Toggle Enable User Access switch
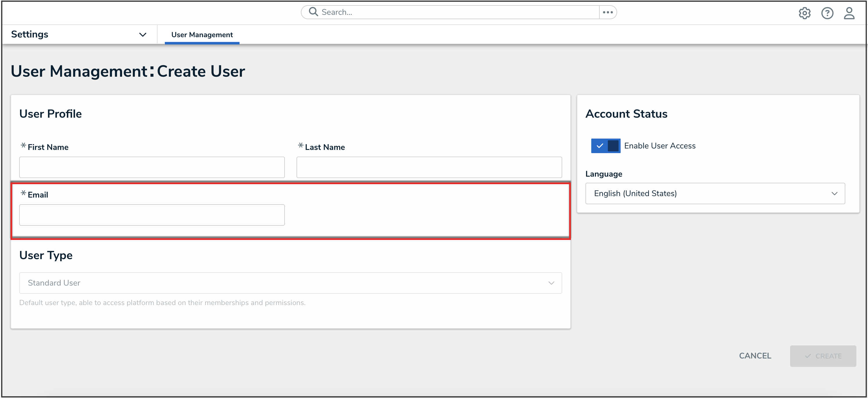Viewport: 868px width, 398px height. tap(606, 146)
